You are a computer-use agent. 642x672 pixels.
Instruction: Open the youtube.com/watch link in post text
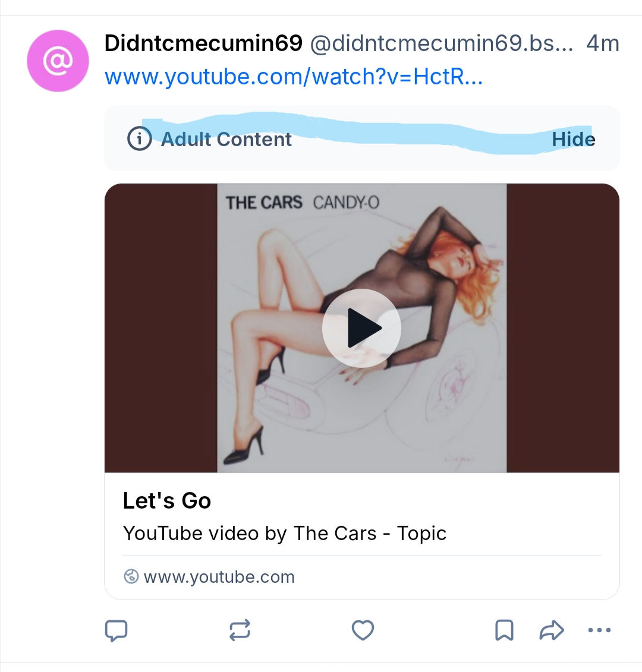click(294, 77)
